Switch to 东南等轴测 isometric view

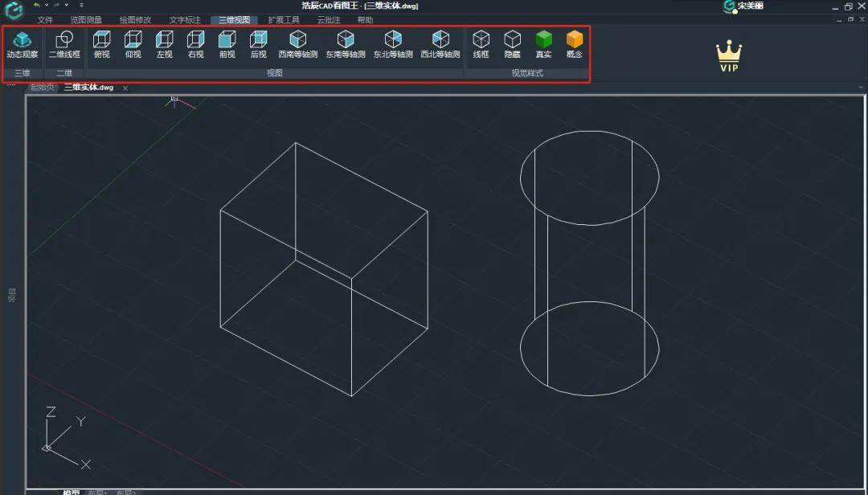(x=346, y=45)
